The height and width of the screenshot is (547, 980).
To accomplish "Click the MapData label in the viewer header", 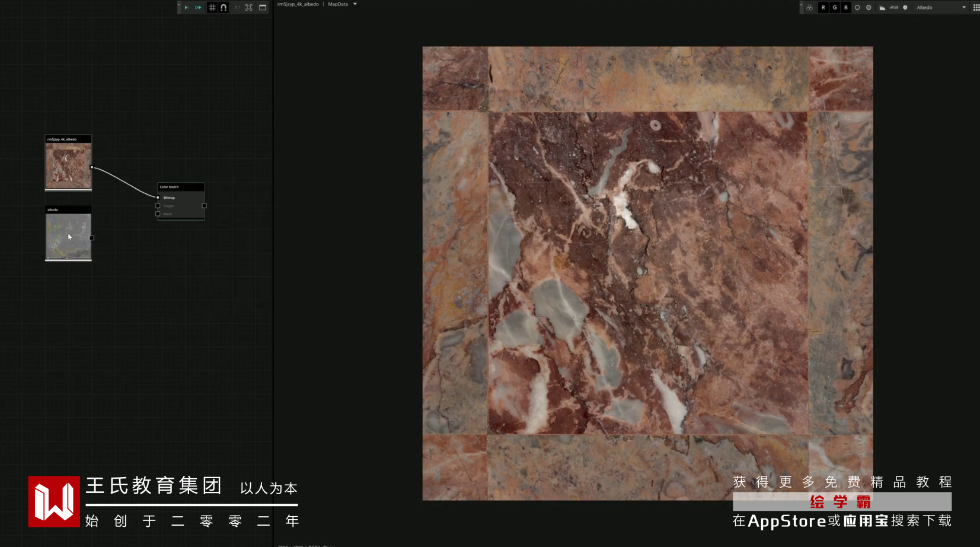I will pos(338,4).
